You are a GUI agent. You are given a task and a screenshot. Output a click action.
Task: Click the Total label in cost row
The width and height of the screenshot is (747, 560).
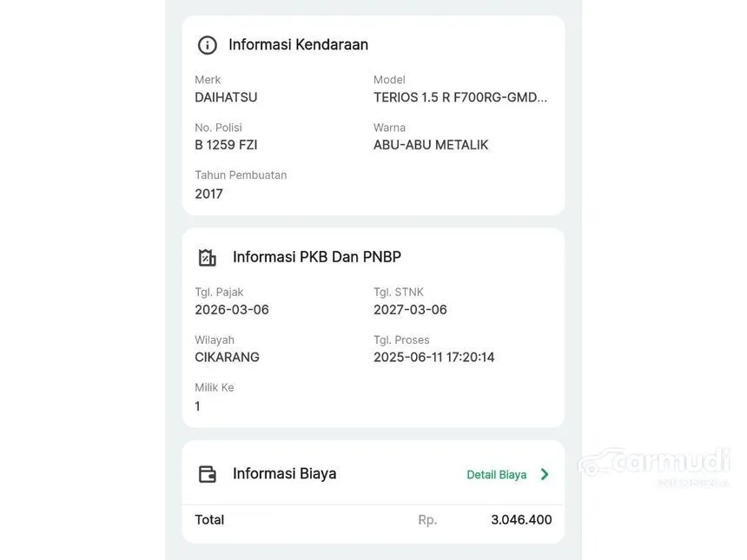[x=209, y=520]
